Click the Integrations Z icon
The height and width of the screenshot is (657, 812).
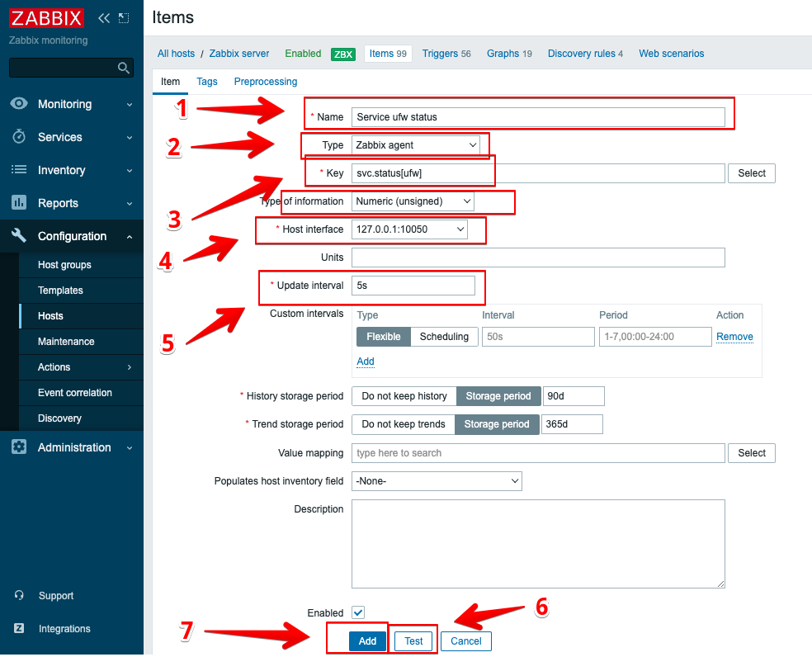pos(19,628)
